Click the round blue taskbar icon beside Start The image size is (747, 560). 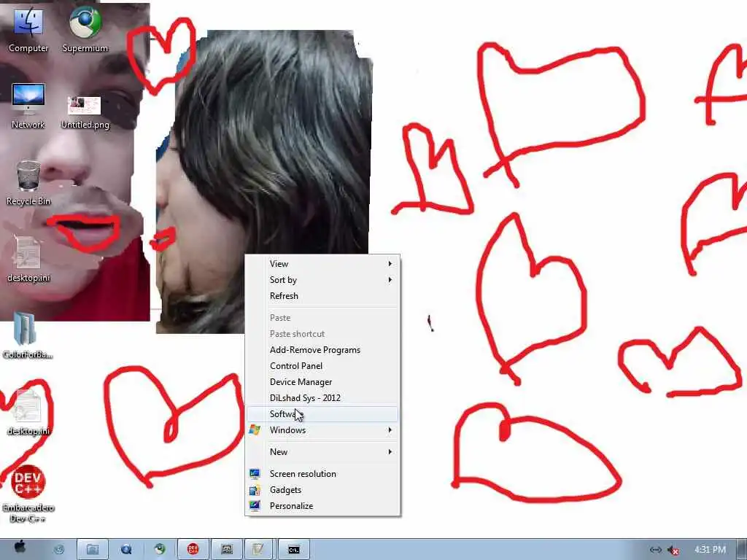point(59,550)
